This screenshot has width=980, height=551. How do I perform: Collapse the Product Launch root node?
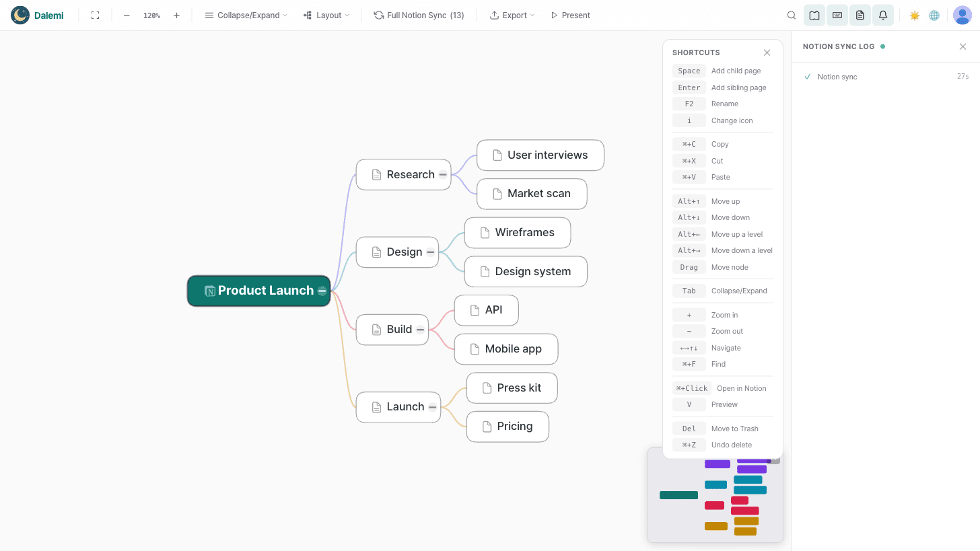(x=322, y=291)
